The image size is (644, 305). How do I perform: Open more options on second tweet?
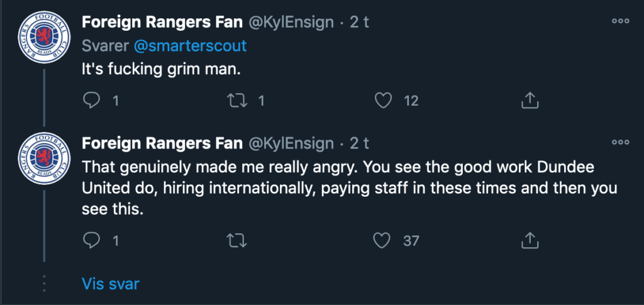[620, 143]
